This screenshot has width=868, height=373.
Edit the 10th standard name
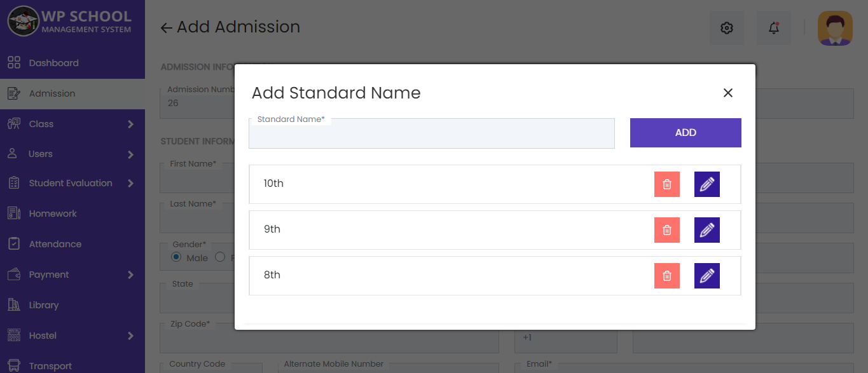click(x=706, y=184)
